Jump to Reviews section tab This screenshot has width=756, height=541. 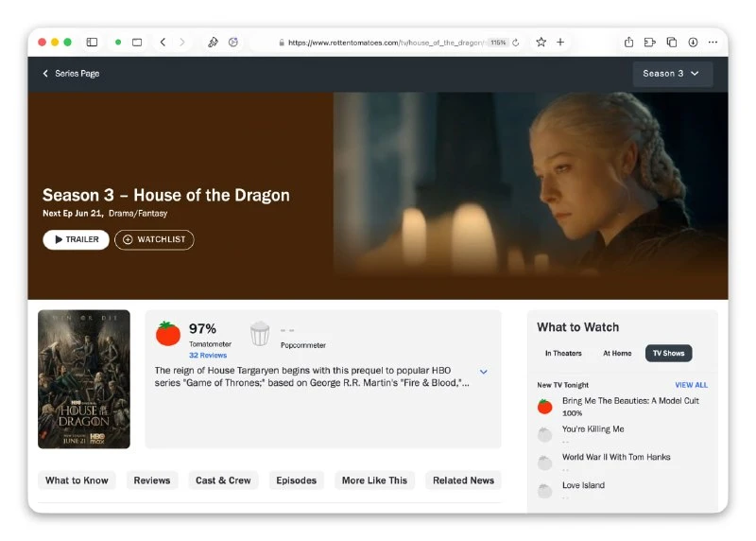pyautogui.click(x=152, y=480)
